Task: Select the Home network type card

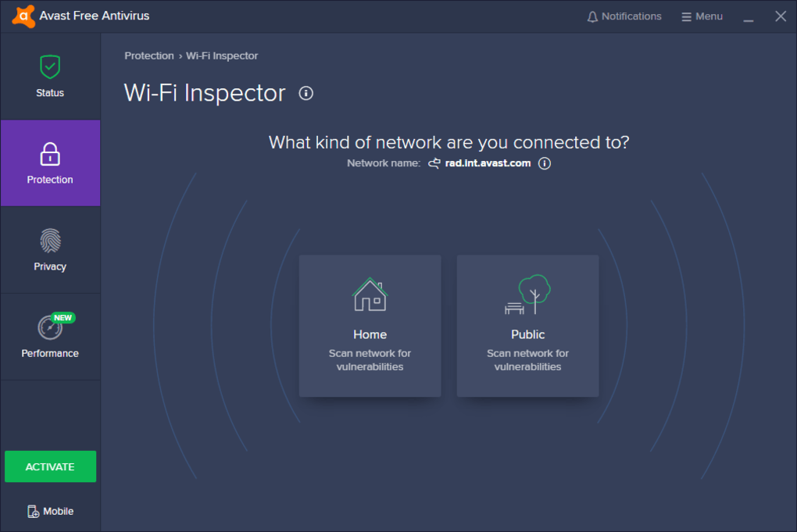Action: [x=370, y=326]
